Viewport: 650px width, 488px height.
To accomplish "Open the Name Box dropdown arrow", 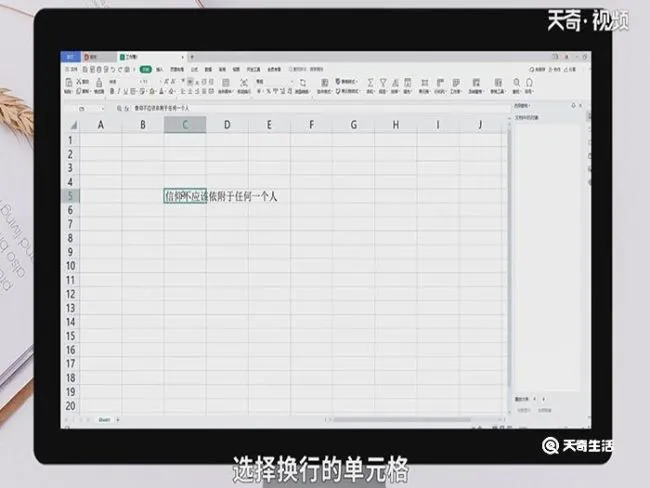I will [x=102, y=109].
